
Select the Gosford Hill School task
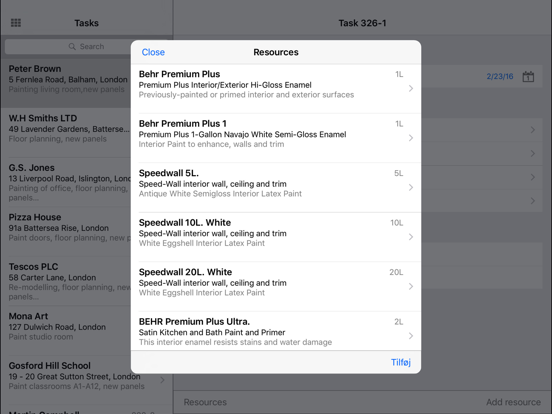point(87,380)
